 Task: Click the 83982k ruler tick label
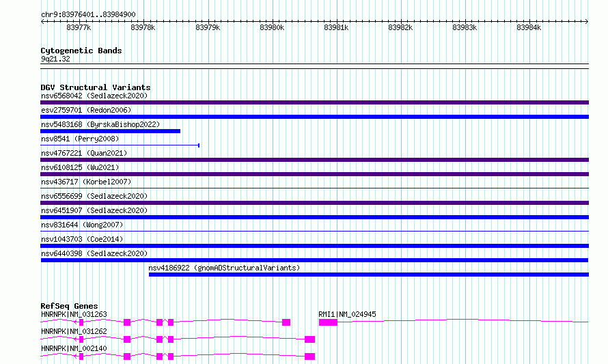click(400, 27)
